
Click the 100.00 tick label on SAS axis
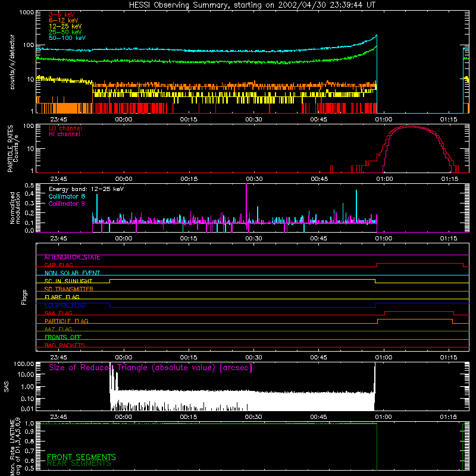pyautogui.click(x=24, y=364)
